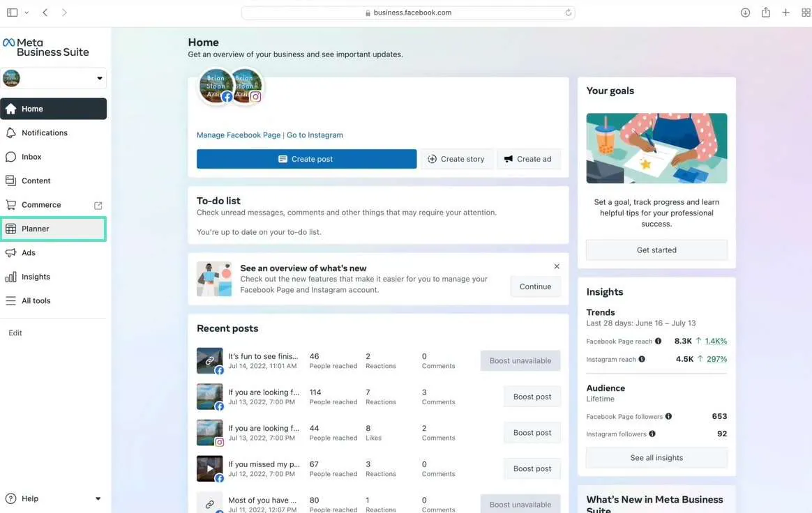Click the Instagram profile picture
Screen dimensions: 812x513
click(248, 86)
